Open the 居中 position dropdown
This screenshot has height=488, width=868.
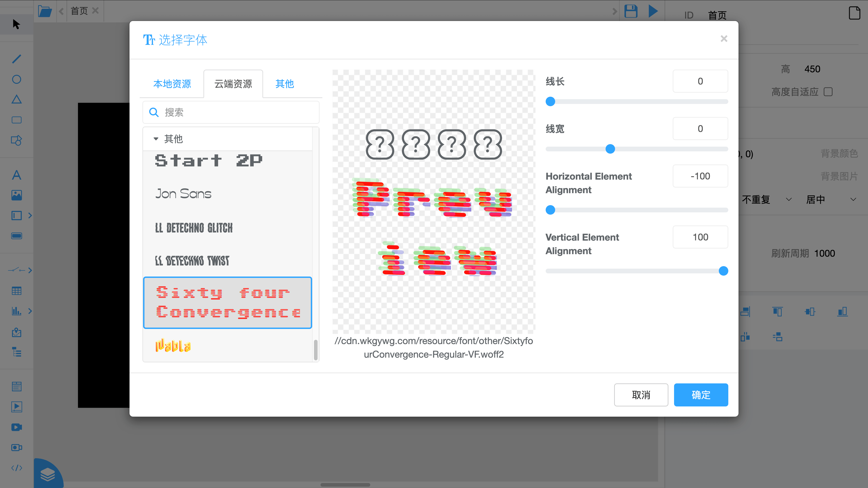pyautogui.click(x=831, y=199)
